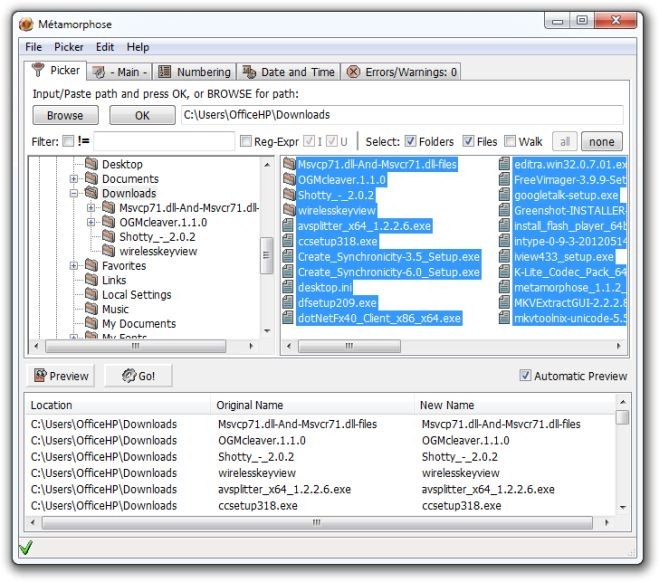Open the Picker menu in menu bar

68,47
